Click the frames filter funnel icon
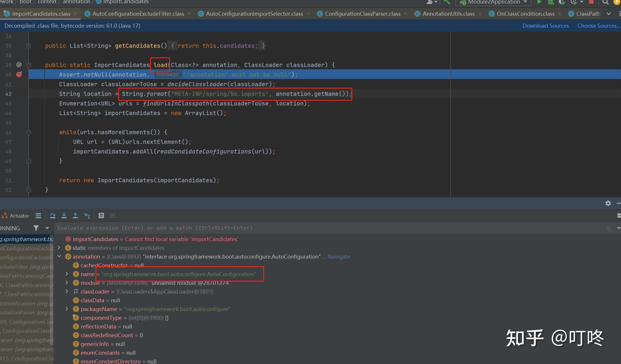 click(x=36, y=228)
